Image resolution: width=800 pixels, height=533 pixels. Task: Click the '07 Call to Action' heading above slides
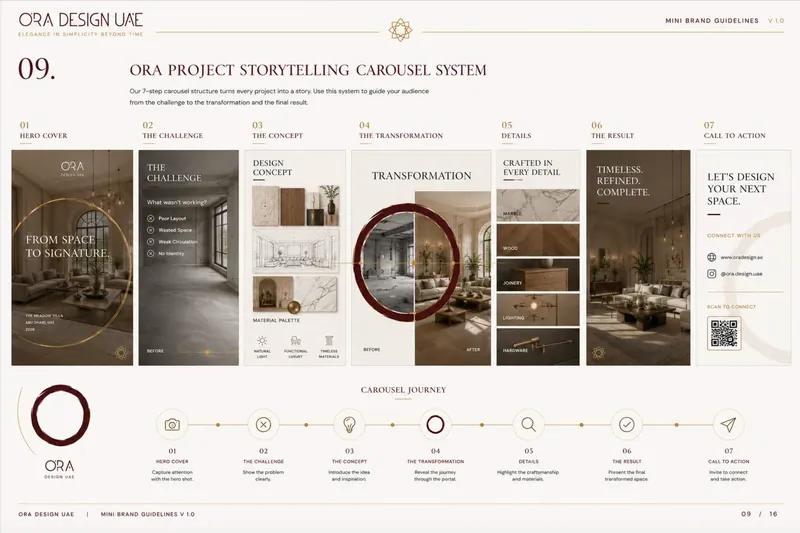pyautogui.click(x=735, y=131)
